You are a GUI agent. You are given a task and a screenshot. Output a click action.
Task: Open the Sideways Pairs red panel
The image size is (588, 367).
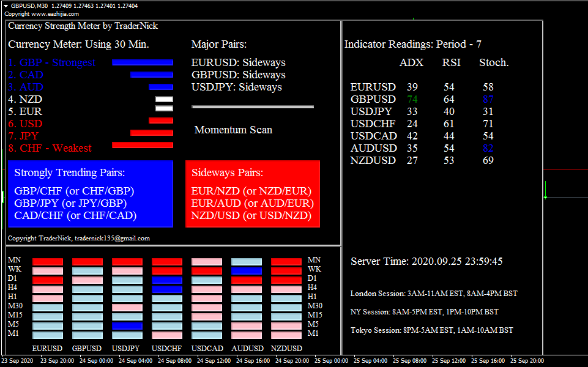(252, 194)
